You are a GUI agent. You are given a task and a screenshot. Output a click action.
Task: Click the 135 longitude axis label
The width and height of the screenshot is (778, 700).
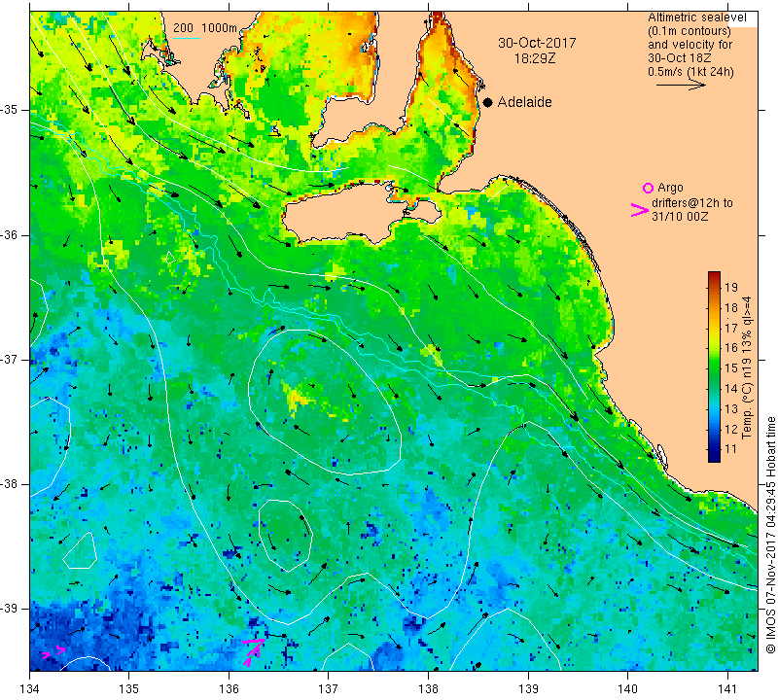point(129,688)
